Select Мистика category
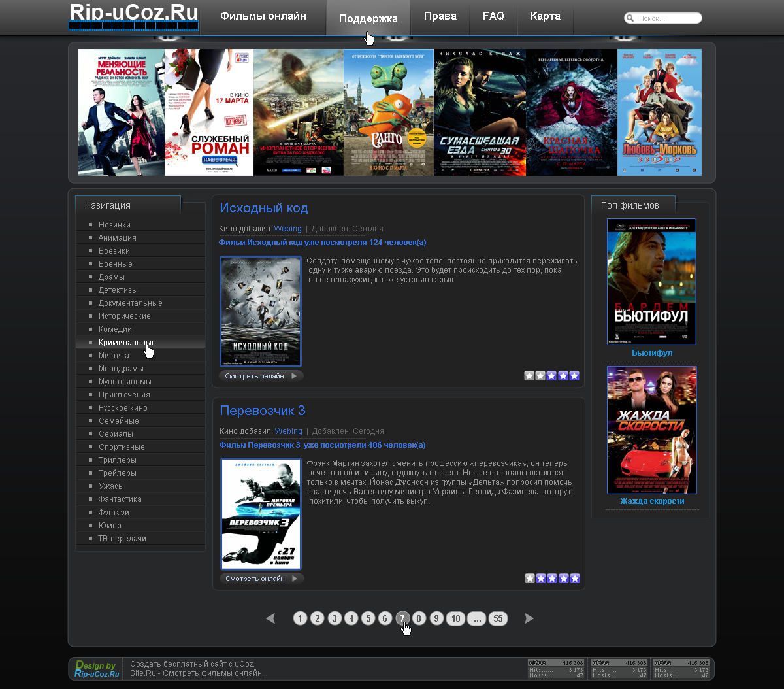 (x=140, y=356)
